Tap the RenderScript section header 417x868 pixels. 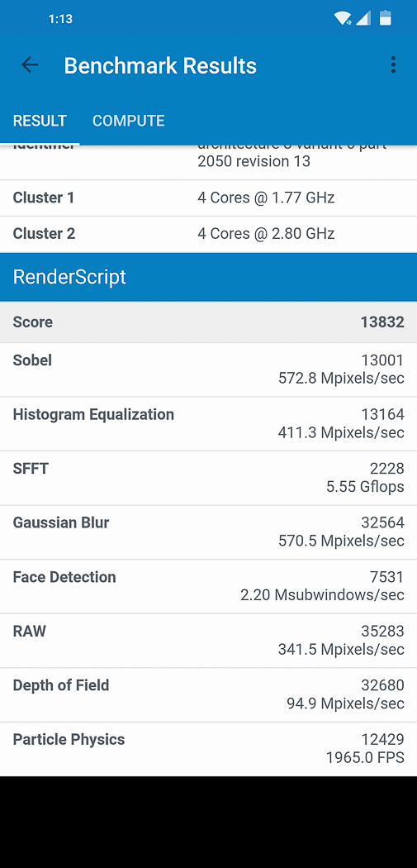pyautogui.click(x=208, y=277)
